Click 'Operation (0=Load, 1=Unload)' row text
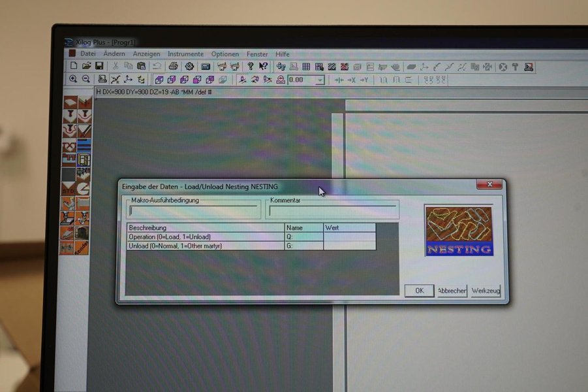Image resolution: width=588 pixels, height=392 pixels. coord(170,237)
